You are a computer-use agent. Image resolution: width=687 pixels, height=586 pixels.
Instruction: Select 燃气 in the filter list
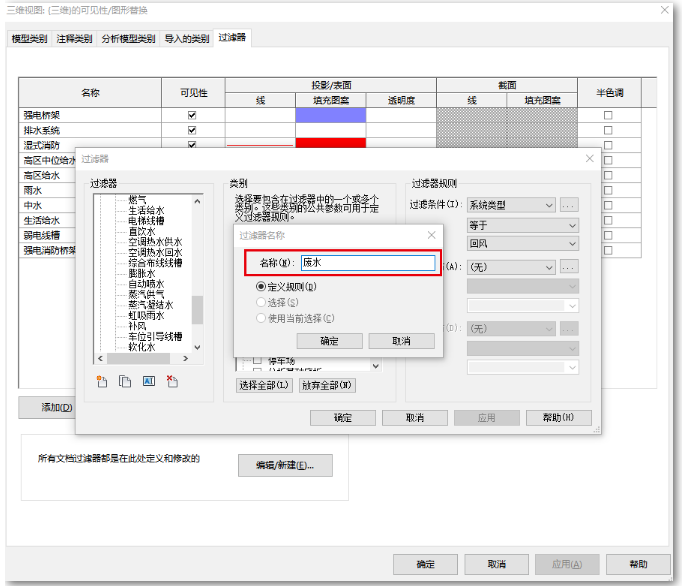click(x=138, y=200)
